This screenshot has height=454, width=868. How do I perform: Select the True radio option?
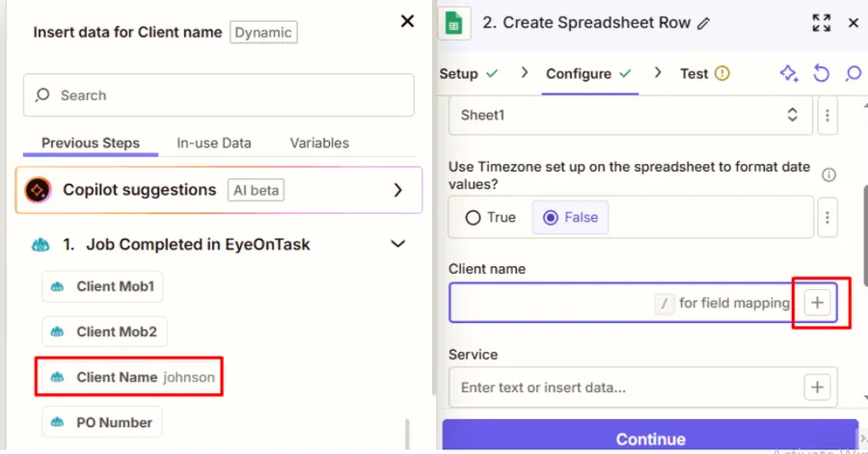(x=491, y=217)
